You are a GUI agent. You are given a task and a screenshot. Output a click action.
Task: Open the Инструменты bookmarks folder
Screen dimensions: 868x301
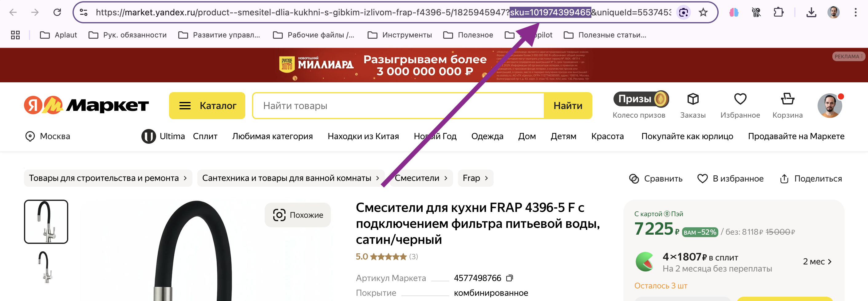tap(399, 35)
